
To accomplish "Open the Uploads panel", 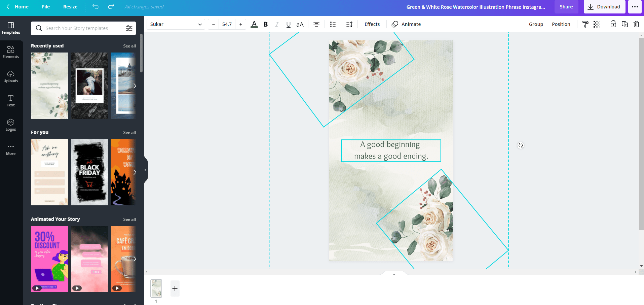I will 11,76.
